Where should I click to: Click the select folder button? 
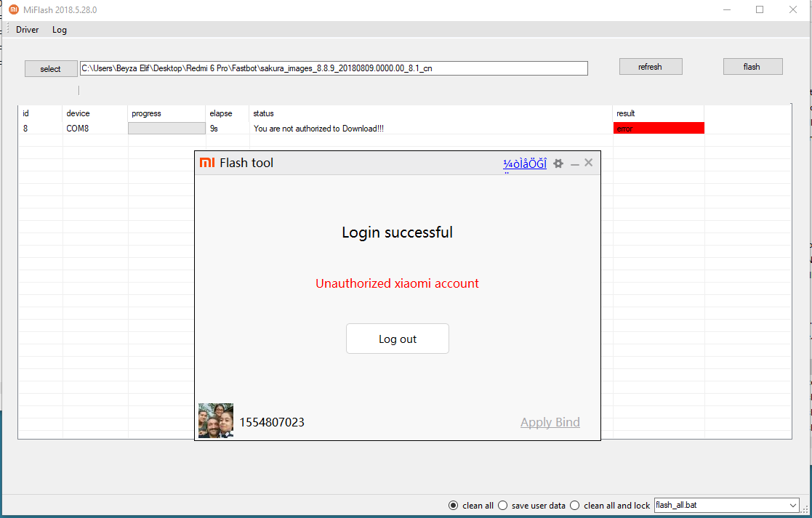(x=51, y=69)
